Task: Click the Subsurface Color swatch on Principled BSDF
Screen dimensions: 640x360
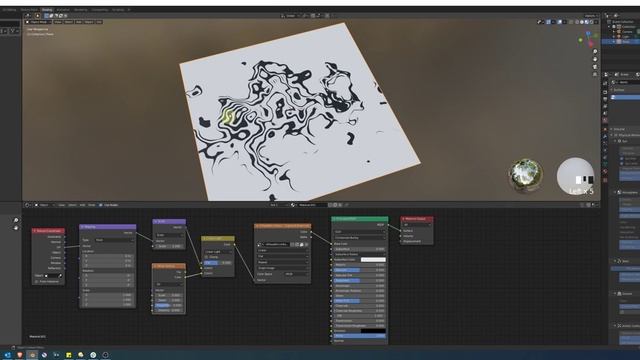Action: pos(373,260)
